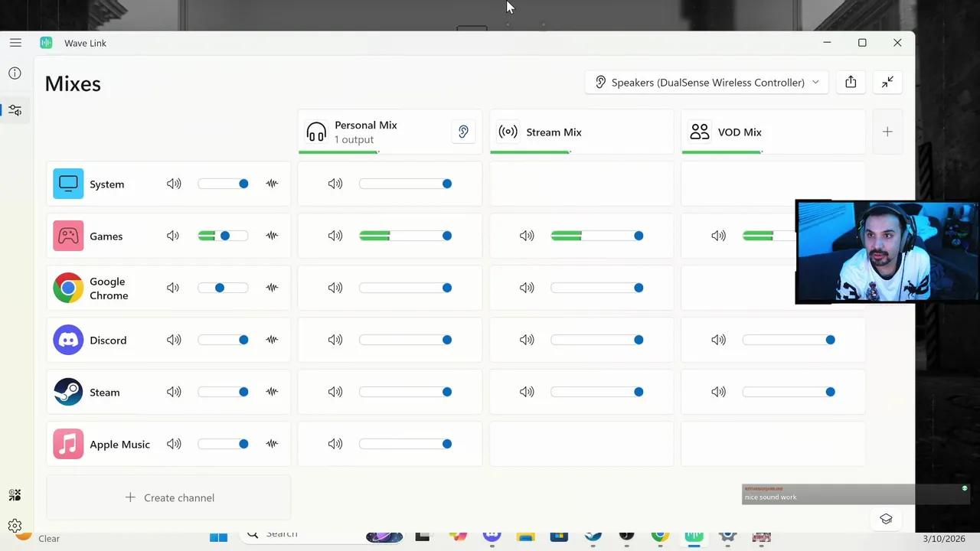The height and width of the screenshot is (551, 980).
Task: Mute Apple Music in the Personal Mix
Action: [x=335, y=444]
